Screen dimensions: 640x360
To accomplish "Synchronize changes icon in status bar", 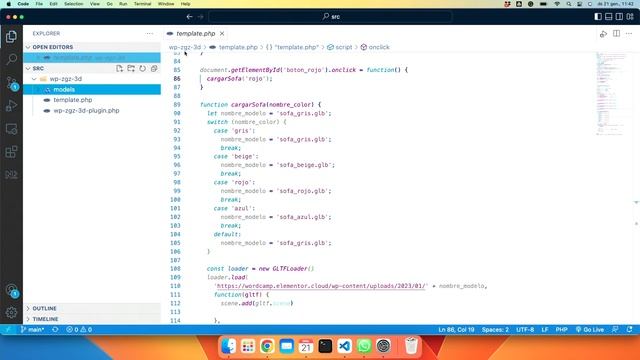I will click(x=55, y=330).
